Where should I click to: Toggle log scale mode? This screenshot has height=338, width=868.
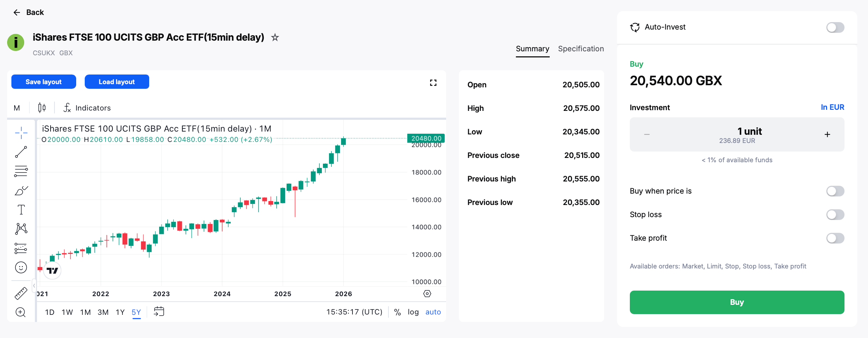pos(413,312)
